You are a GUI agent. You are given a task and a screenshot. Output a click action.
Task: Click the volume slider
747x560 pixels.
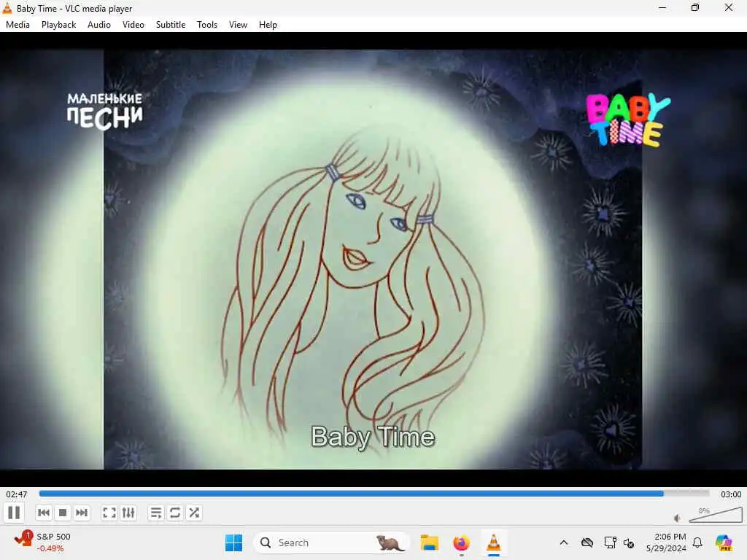click(x=716, y=515)
